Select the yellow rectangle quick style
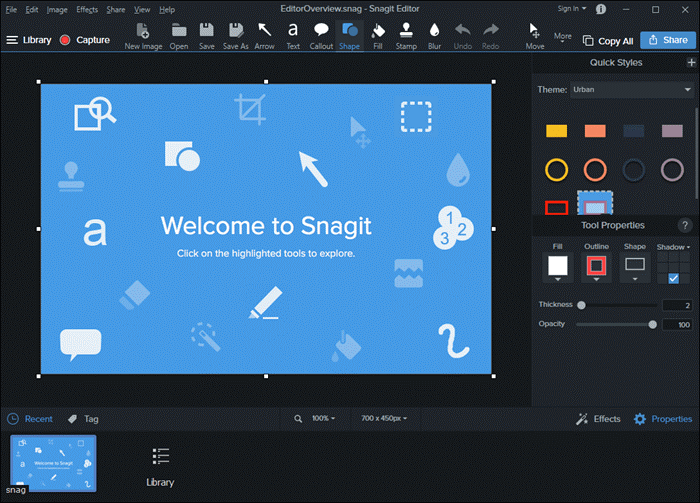Viewport: 700px width, 503px height. [x=556, y=131]
